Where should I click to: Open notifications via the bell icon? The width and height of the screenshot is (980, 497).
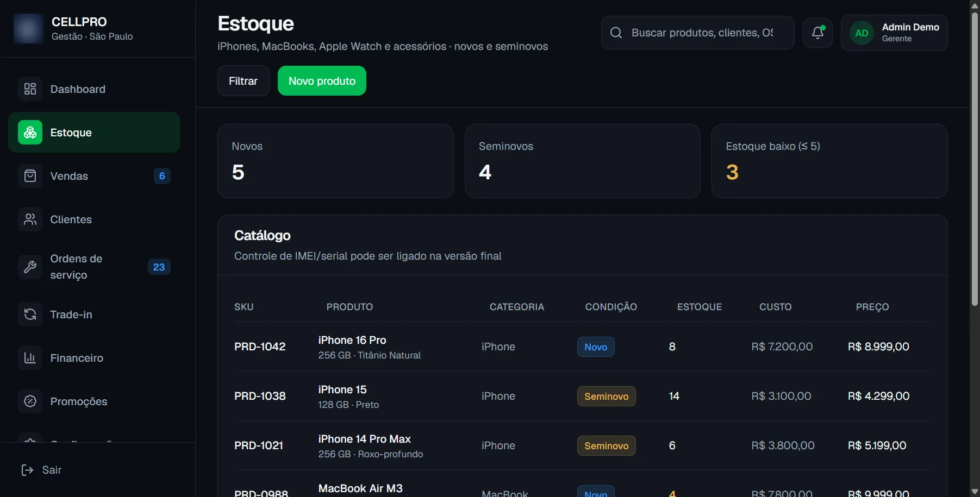point(817,33)
